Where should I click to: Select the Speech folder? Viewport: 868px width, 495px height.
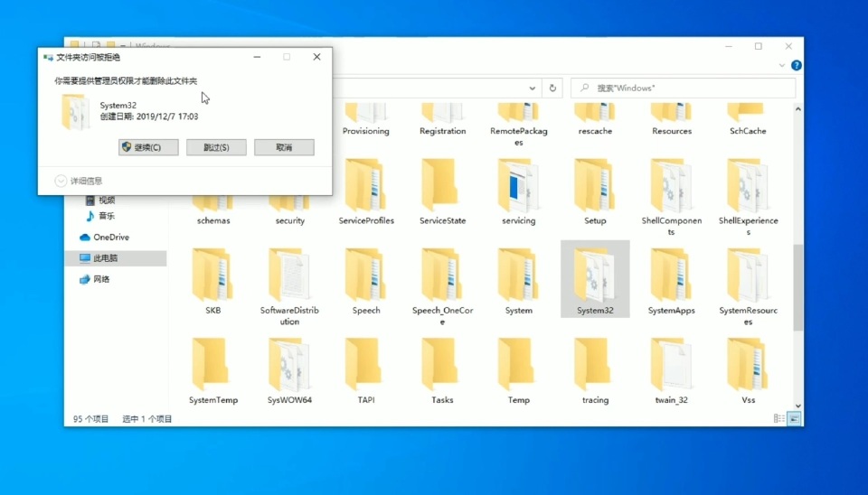tap(366, 282)
